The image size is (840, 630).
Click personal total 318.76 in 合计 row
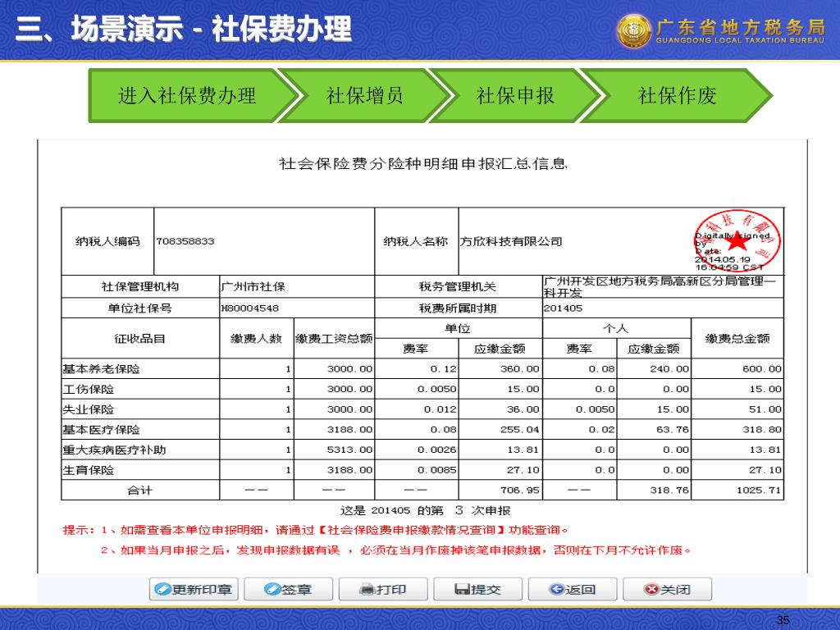(669, 491)
